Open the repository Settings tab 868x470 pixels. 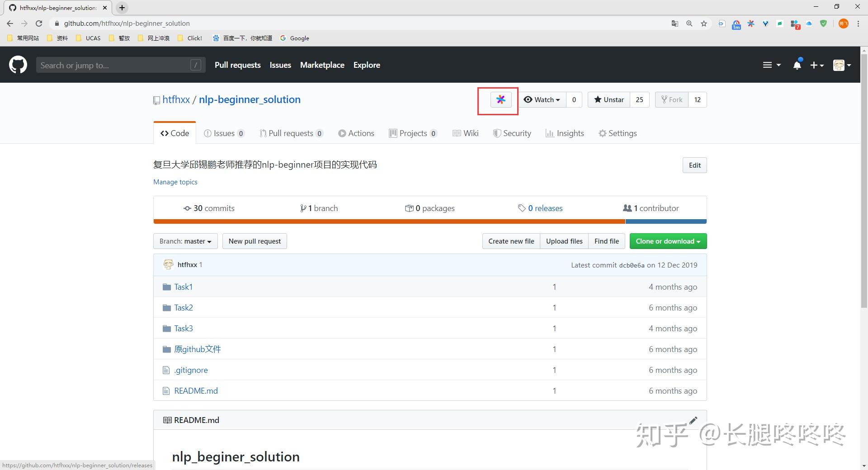[618, 133]
